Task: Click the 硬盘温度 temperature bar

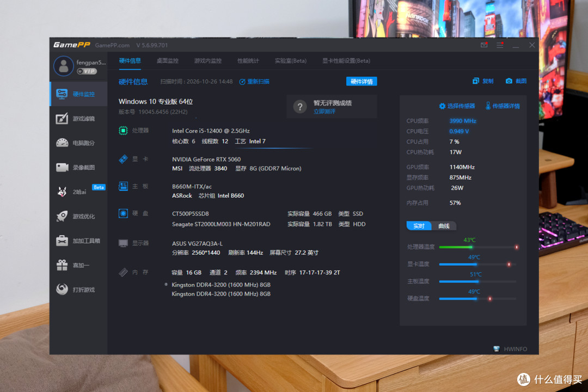Action: pos(479,298)
